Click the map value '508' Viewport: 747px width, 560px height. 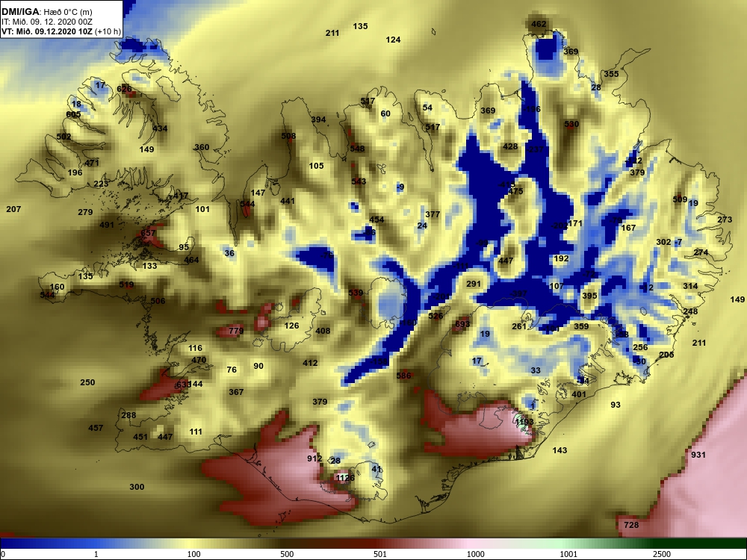[288, 136]
